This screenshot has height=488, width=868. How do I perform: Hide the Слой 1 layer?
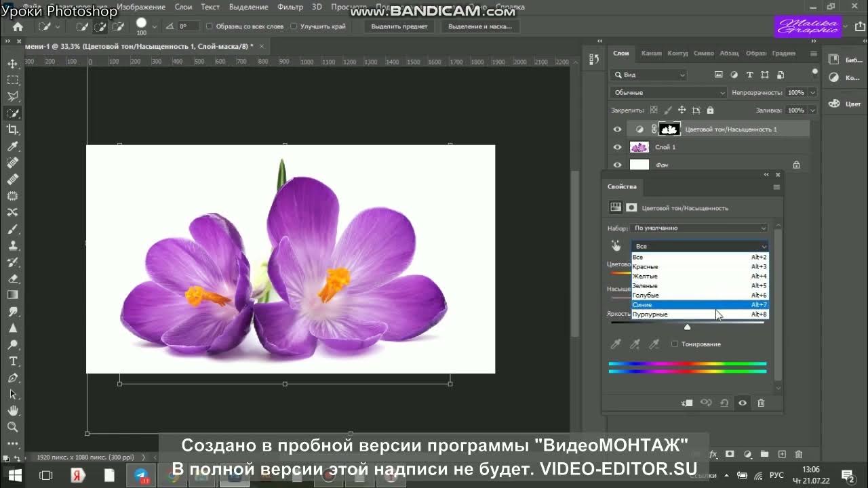[x=617, y=147]
